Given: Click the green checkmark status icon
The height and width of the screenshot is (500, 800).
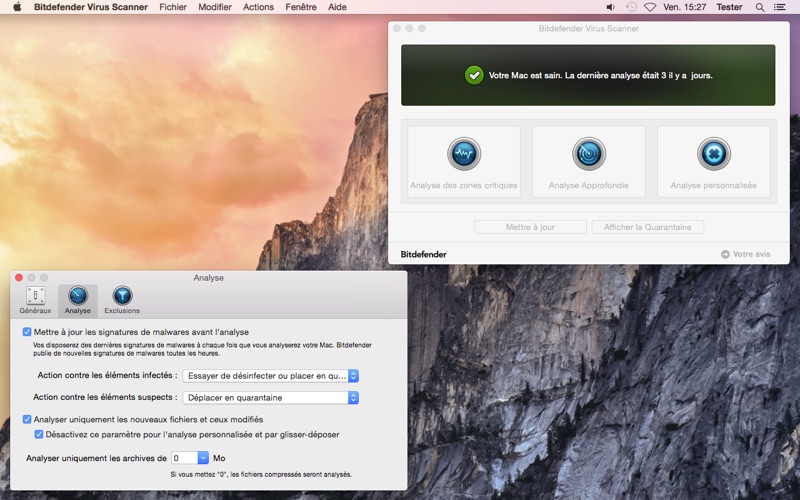Looking at the screenshot, I should click(x=474, y=75).
